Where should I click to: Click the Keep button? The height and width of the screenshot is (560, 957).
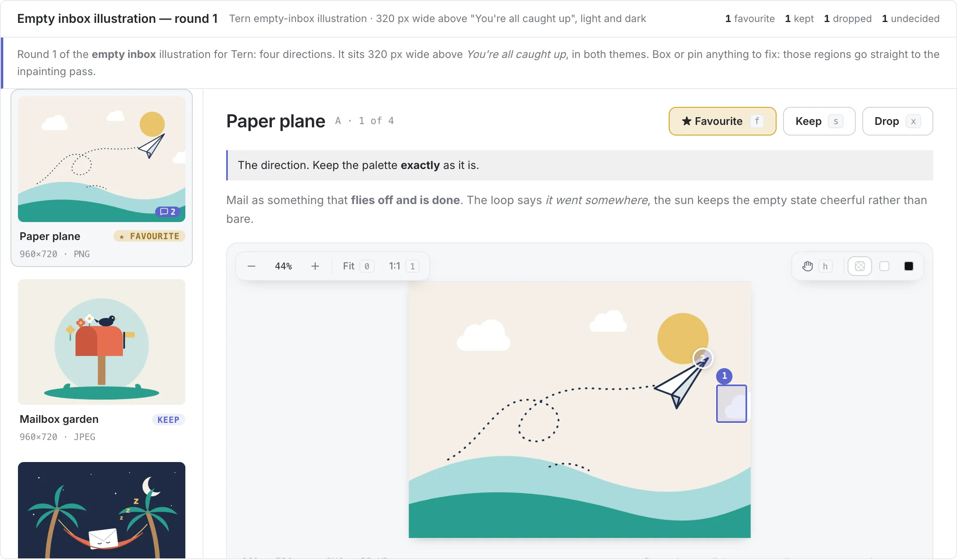click(819, 121)
